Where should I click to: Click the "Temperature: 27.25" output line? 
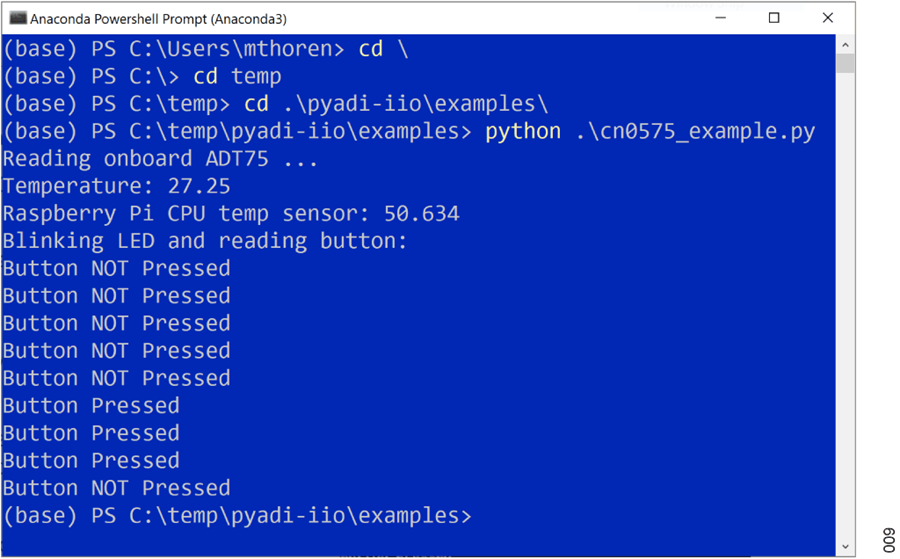coord(117,186)
